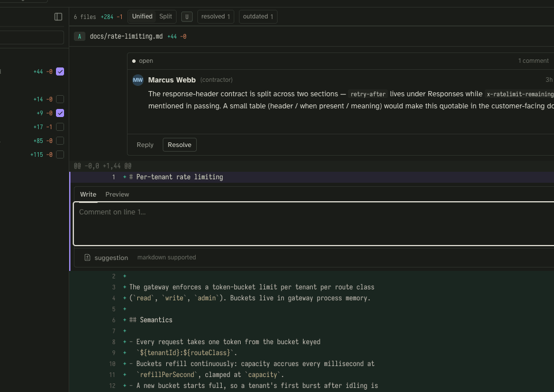Toggle the sidebar panel icon
Viewport: 554px width, 392px height.
[58, 17]
